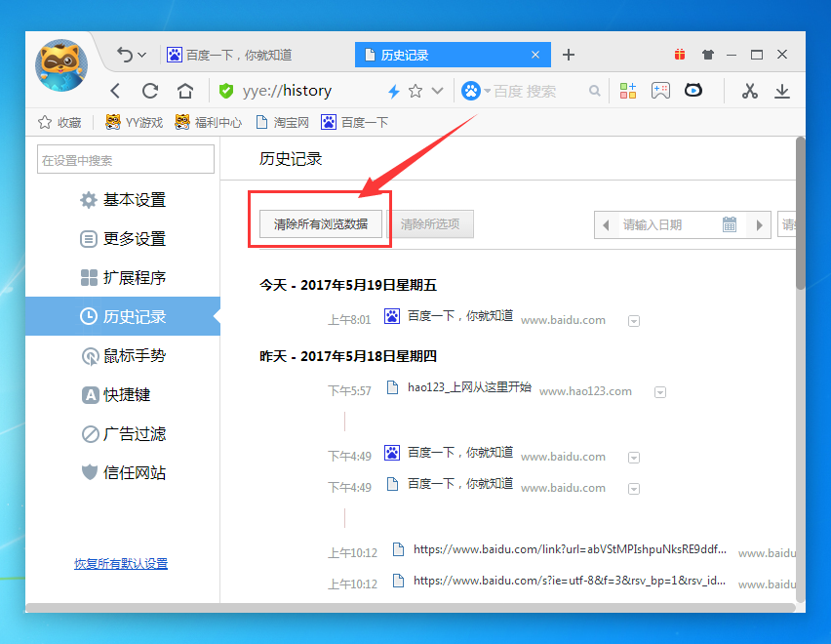The height and width of the screenshot is (644, 831).
Task: Open the download manager icon
Action: [x=783, y=91]
